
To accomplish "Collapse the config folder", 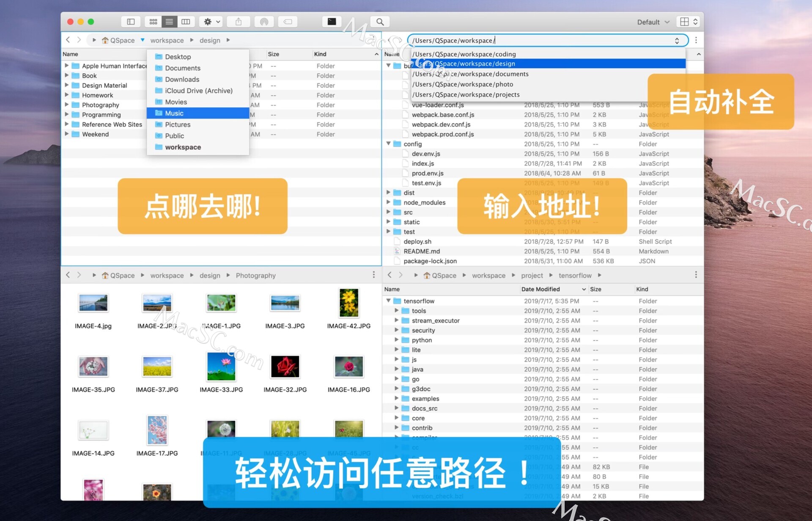I will pyautogui.click(x=388, y=144).
